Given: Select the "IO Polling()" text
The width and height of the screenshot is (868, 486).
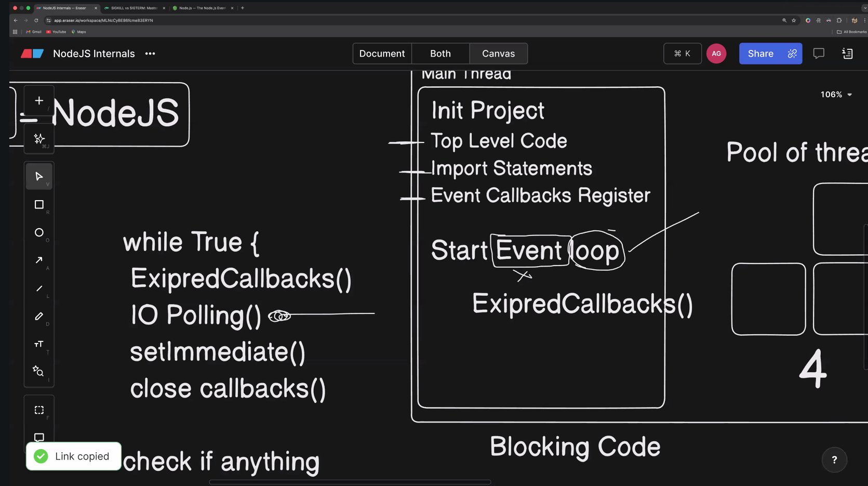Looking at the screenshot, I should click(196, 316).
